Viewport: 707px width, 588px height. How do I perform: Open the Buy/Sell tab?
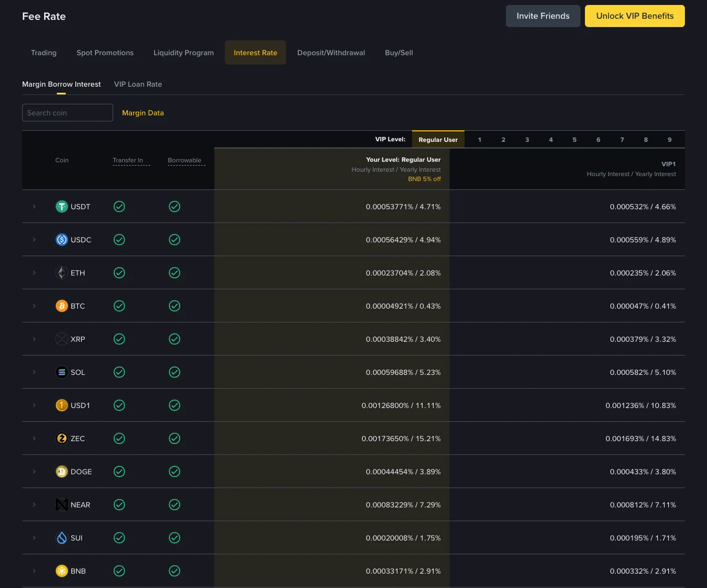pos(399,52)
